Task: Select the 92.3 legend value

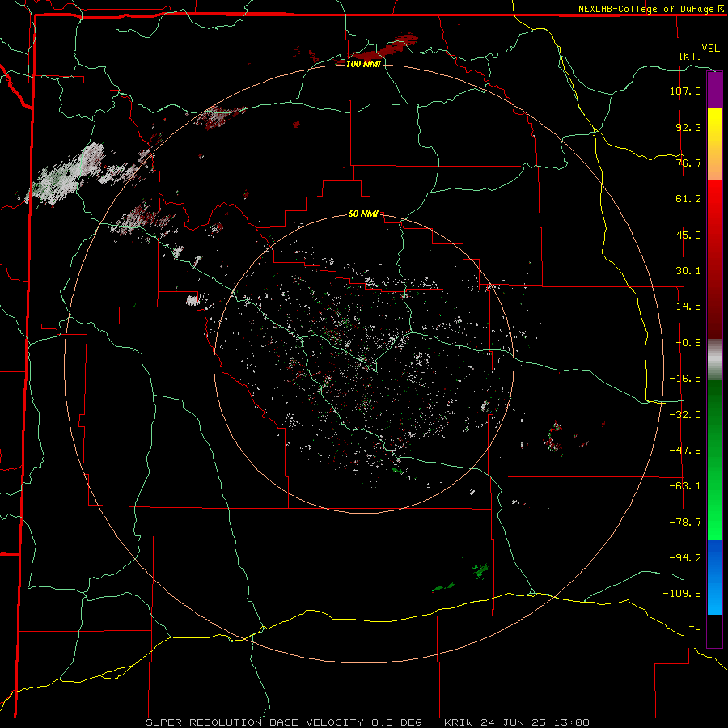Action: coord(688,127)
